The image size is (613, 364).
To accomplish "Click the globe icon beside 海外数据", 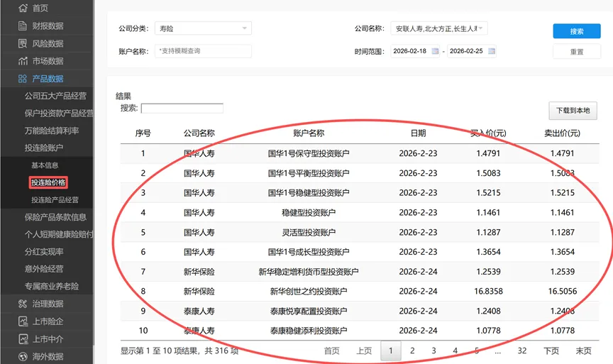I will (x=23, y=357).
